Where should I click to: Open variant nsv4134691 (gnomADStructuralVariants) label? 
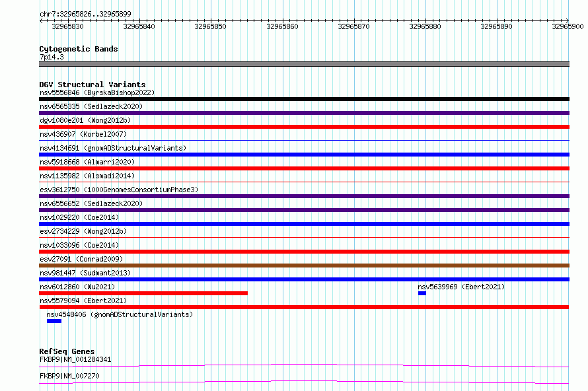(x=113, y=148)
